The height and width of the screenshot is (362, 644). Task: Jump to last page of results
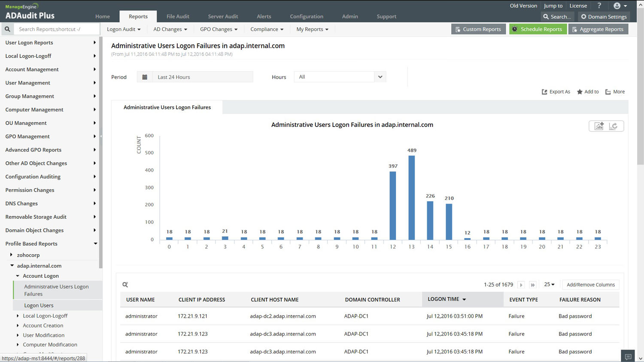(533, 285)
